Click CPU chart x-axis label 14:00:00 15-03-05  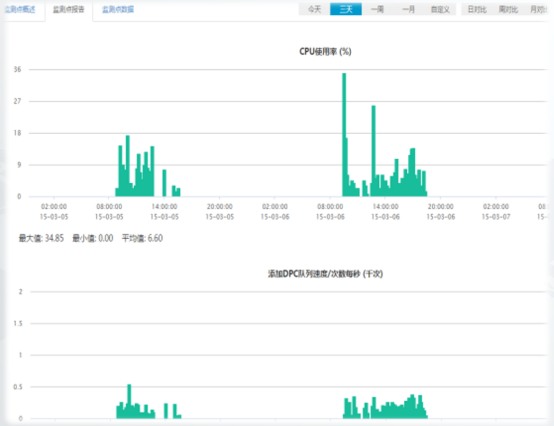pos(164,212)
